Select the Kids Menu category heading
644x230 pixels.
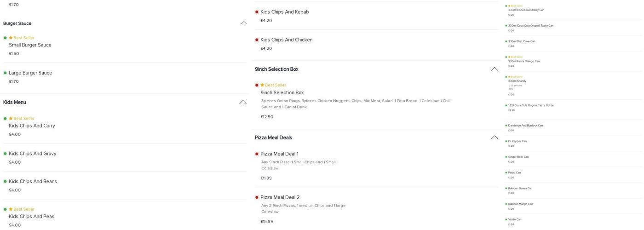[15, 102]
